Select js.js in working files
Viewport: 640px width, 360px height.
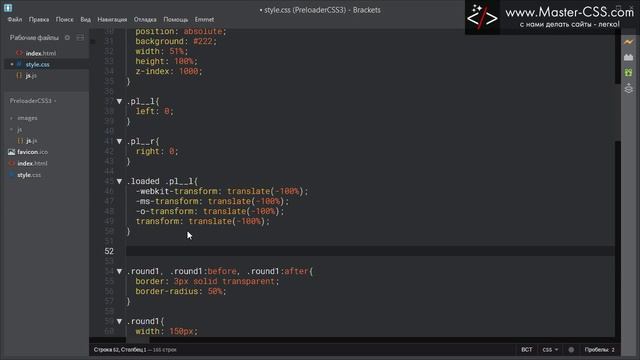point(31,76)
